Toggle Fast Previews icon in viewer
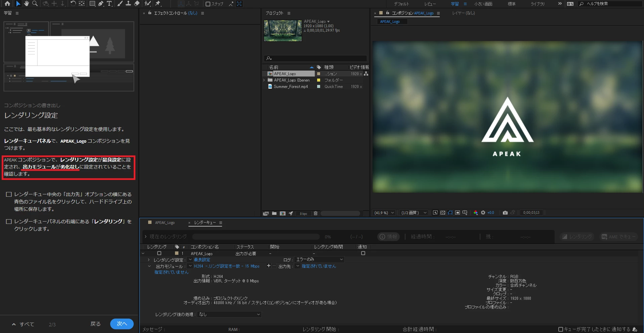The width and height of the screenshot is (644, 333). [x=435, y=212]
